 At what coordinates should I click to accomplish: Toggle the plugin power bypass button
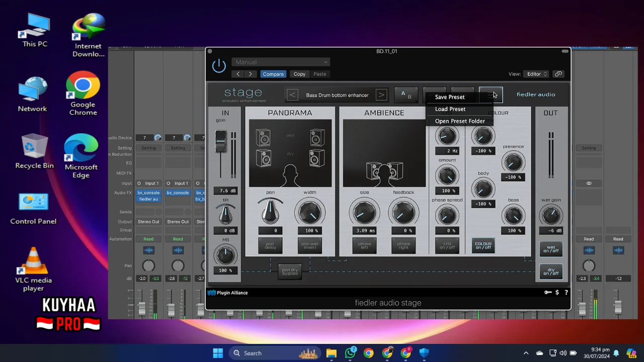point(219,66)
